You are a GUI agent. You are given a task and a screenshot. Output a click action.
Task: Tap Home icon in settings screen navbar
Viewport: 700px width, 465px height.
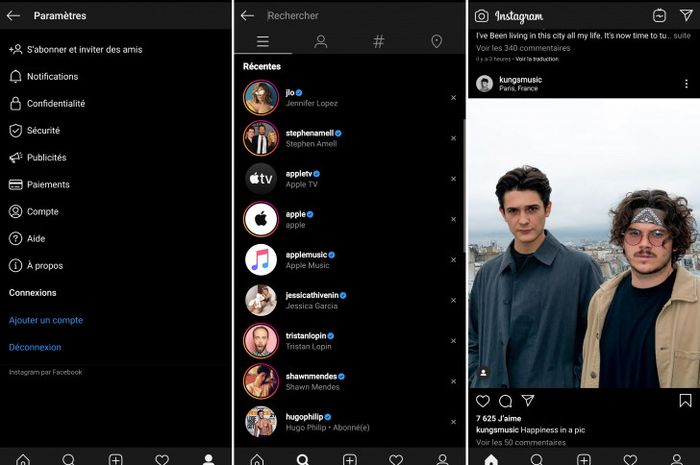[x=23, y=459]
